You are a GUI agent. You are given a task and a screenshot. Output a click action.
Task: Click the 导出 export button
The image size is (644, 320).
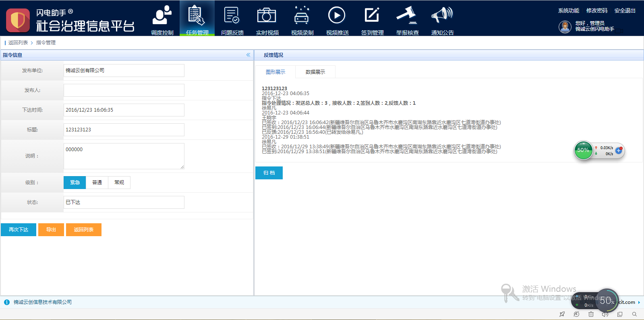click(51, 230)
